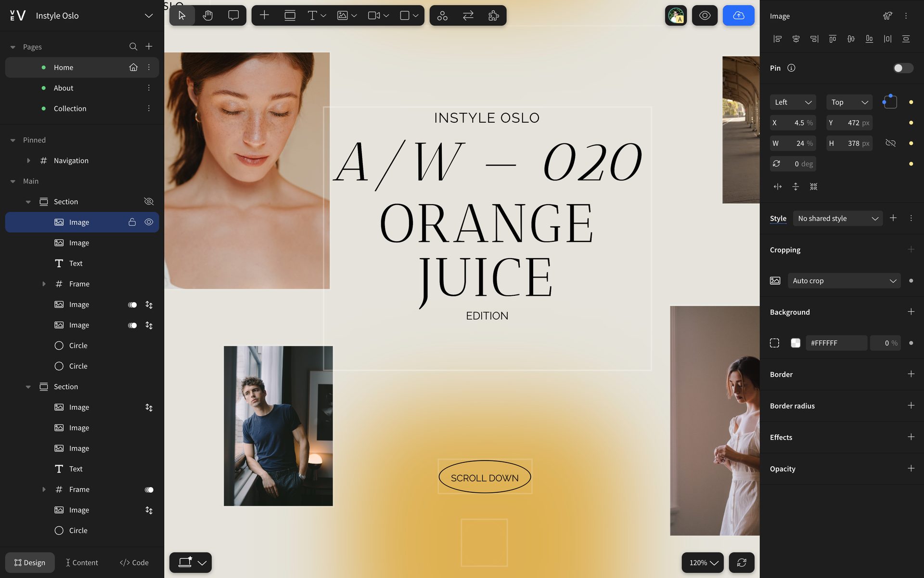This screenshot has height=578, width=924.
Task: Select the pointer tool in toolbar
Action: pyautogui.click(x=182, y=15)
